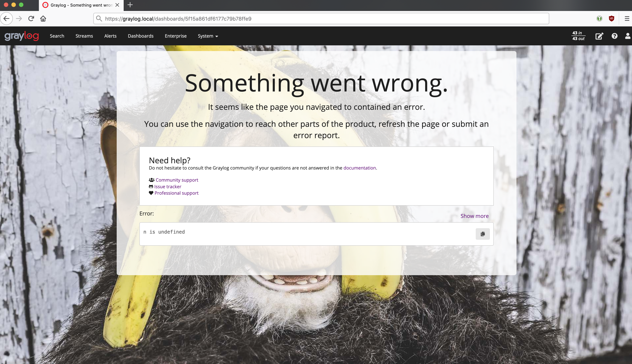Go to the browser home page
The height and width of the screenshot is (364, 632).
(x=43, y=19)
